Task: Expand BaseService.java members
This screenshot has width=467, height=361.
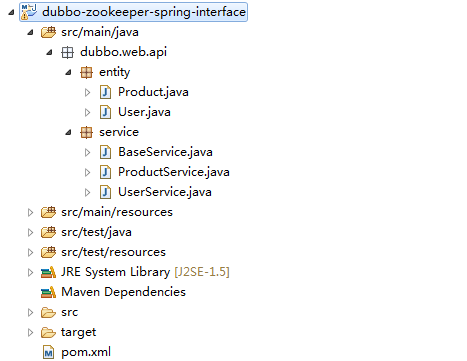Action: coord(87,152)
